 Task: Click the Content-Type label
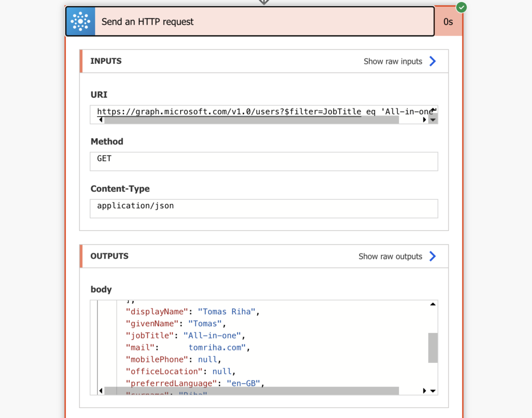120,188
